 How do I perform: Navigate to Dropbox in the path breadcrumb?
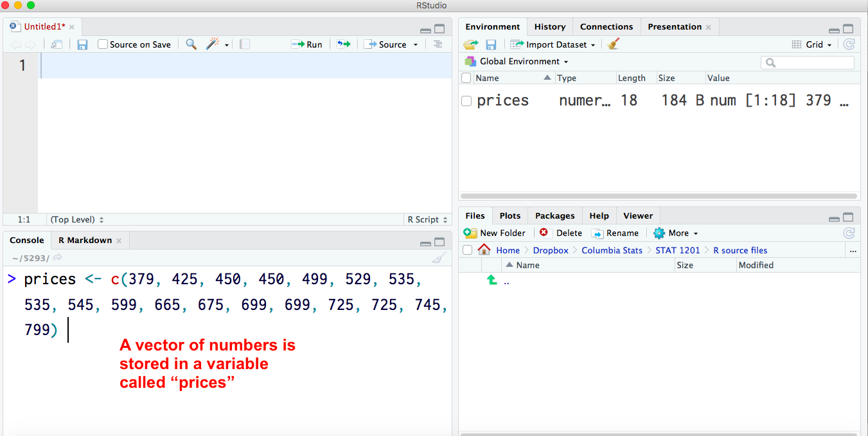pos(551,250)
